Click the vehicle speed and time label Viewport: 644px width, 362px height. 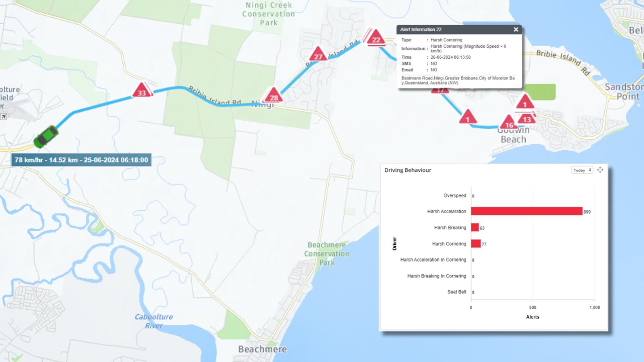point(82,160)
